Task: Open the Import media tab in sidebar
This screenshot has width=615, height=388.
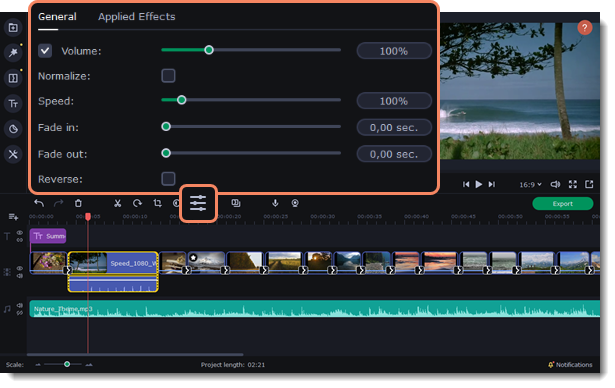Action: coord(13,27)
